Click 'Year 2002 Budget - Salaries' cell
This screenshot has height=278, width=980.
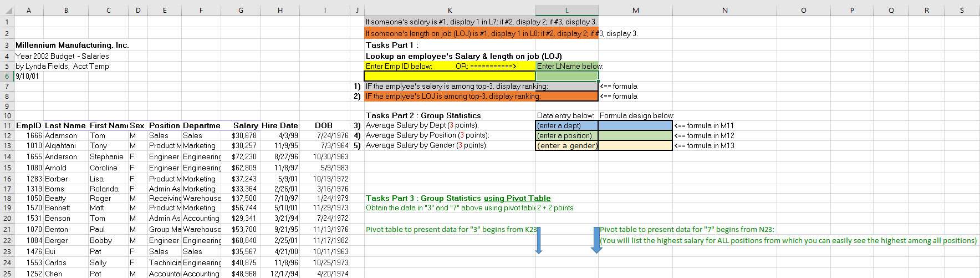point(62,56)
